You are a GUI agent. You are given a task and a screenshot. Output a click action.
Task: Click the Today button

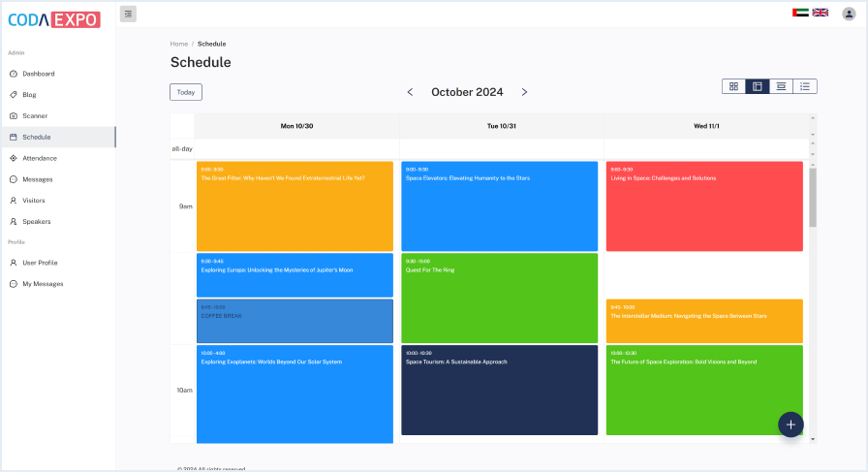coord(186,92)
